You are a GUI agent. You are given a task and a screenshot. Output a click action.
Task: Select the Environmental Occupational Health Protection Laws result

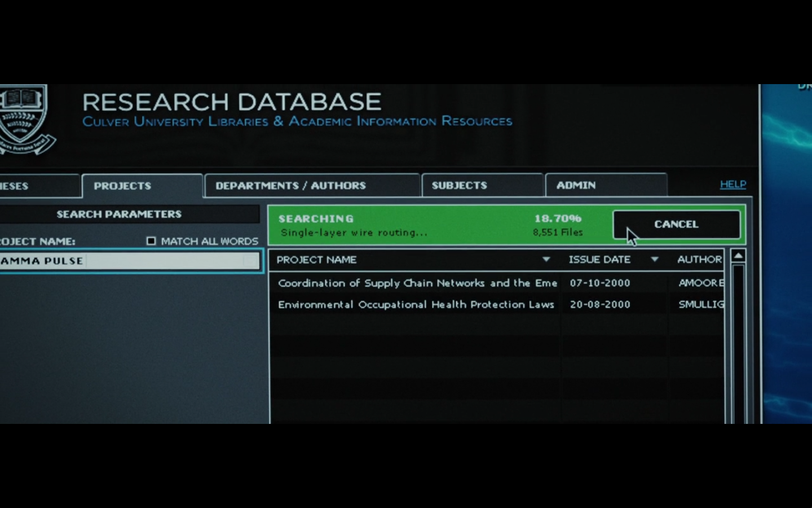[416, 305]
